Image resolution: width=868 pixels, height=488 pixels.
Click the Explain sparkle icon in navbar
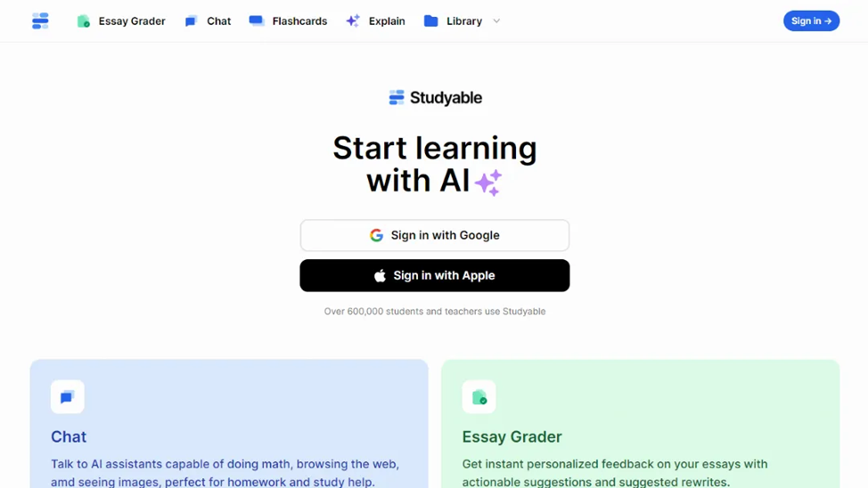pyautogui.click(x=353, y=21)
